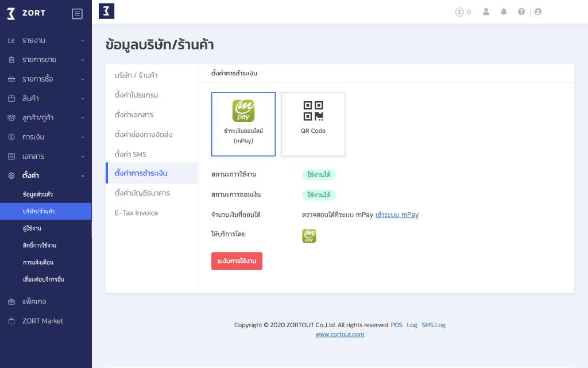Select บริษัท/ร้านค้า submenu item
Viewport: 588px width, 368px height.
tap(46, 212)
